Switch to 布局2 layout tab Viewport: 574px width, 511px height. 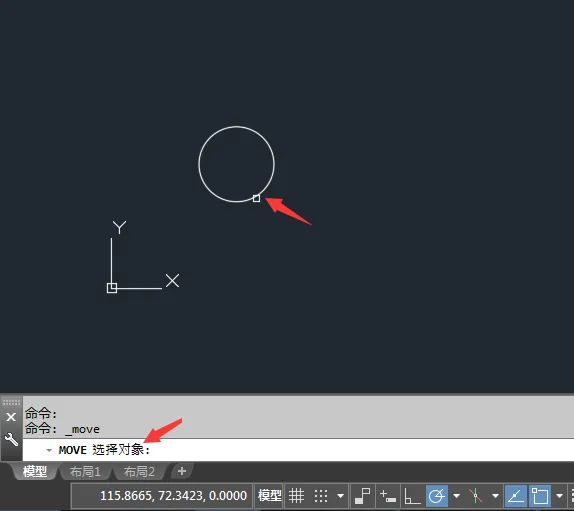139,471
